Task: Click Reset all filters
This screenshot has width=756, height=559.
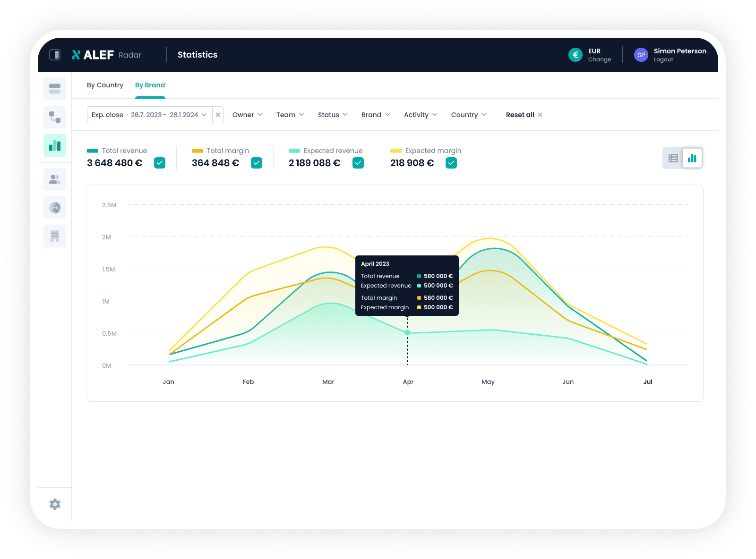Action: tap(520, 115)
